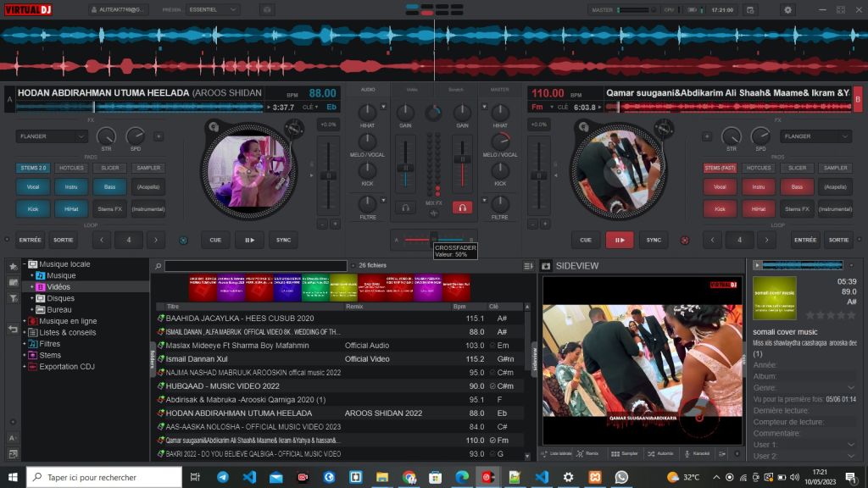The width and height of the screenshot is (868, 488).
Task: Open VirtualDJ settings gear
Action: click(x=787, y=9)
